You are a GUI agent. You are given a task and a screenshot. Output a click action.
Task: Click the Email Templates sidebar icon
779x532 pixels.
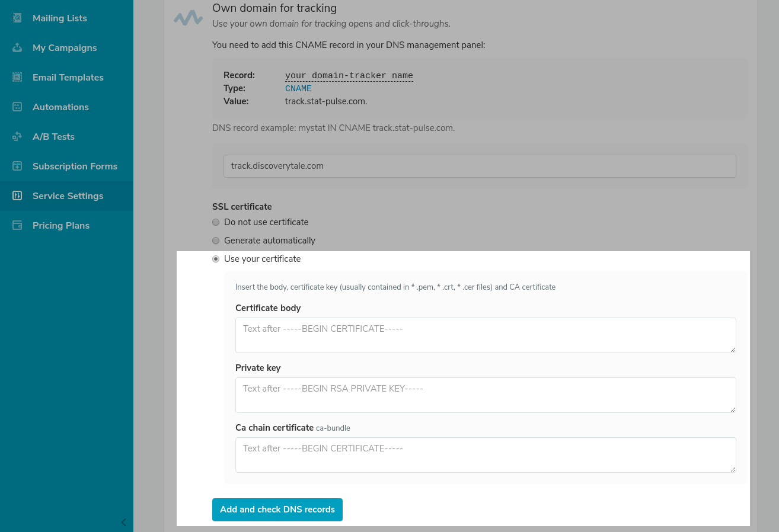17,77
